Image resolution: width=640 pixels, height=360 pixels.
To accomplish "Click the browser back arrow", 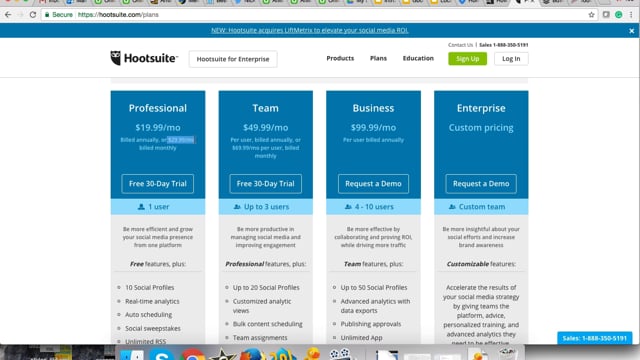I will coord(8,15).
